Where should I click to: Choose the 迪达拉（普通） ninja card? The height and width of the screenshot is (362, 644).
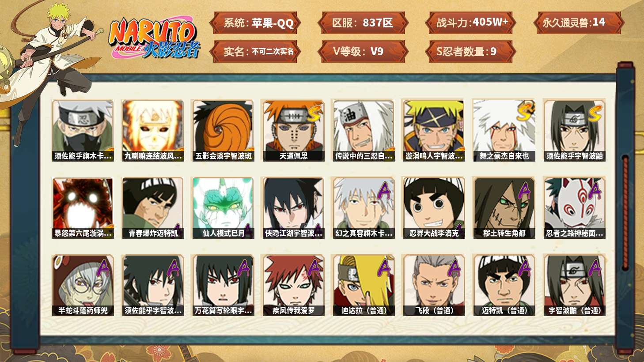point(364,285)
